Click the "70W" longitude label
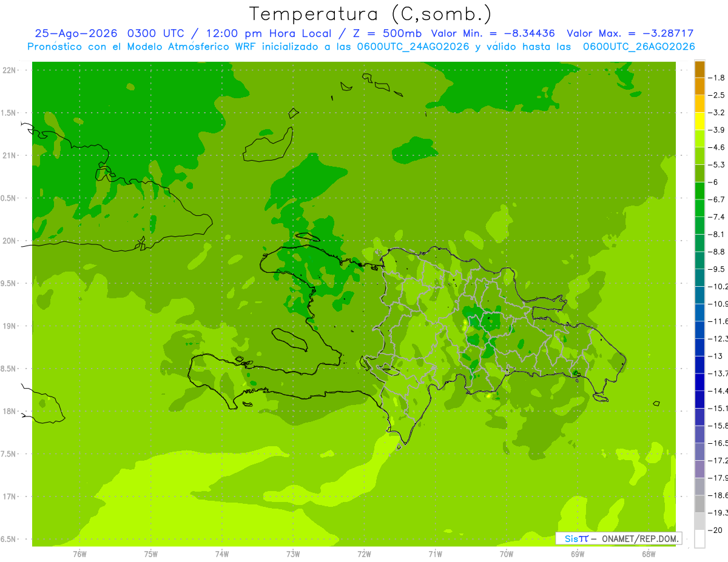 coord(507,554)
